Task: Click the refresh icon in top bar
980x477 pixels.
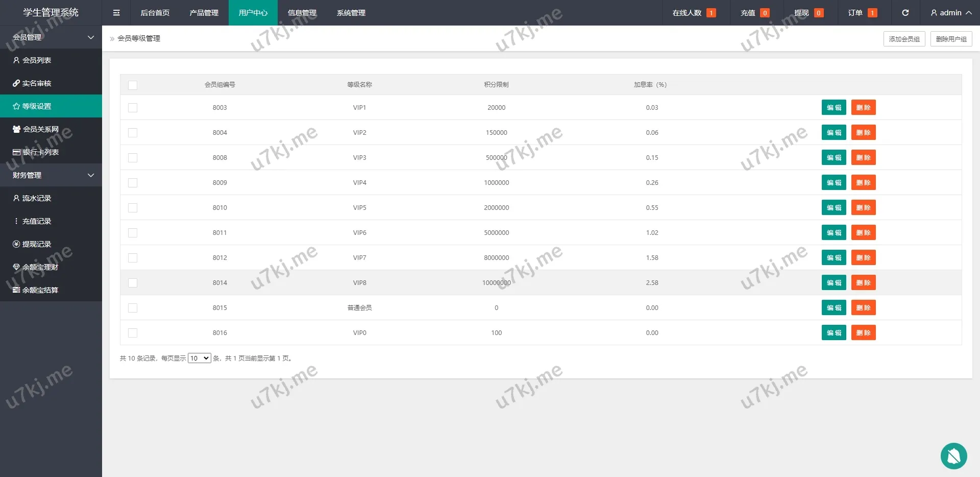Action: [x=905, y=13]
